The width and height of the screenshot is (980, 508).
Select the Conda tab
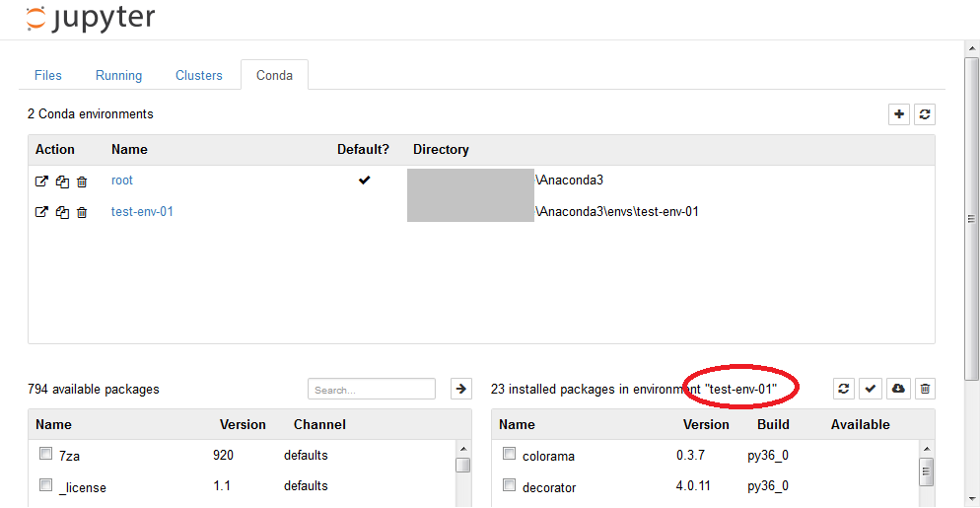click(x=274, y=75)
